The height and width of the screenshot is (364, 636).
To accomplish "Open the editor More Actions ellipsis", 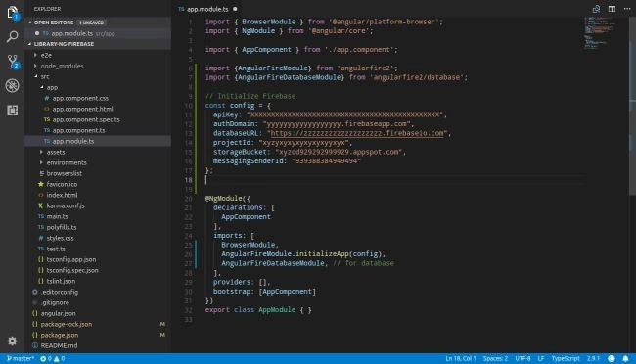I will click(627, 9).
